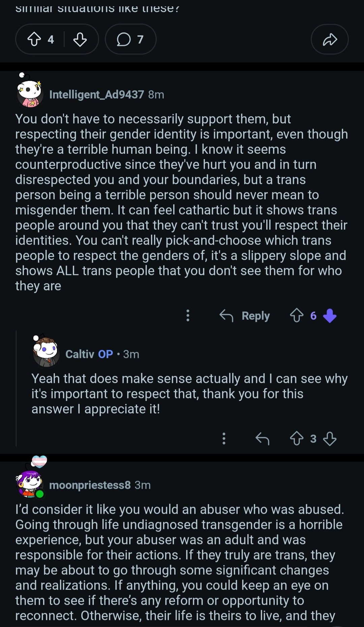Viewport: 364px width, 627px height.
Task: Open Caltiv's avatar profile
Action: coord(46,352)
